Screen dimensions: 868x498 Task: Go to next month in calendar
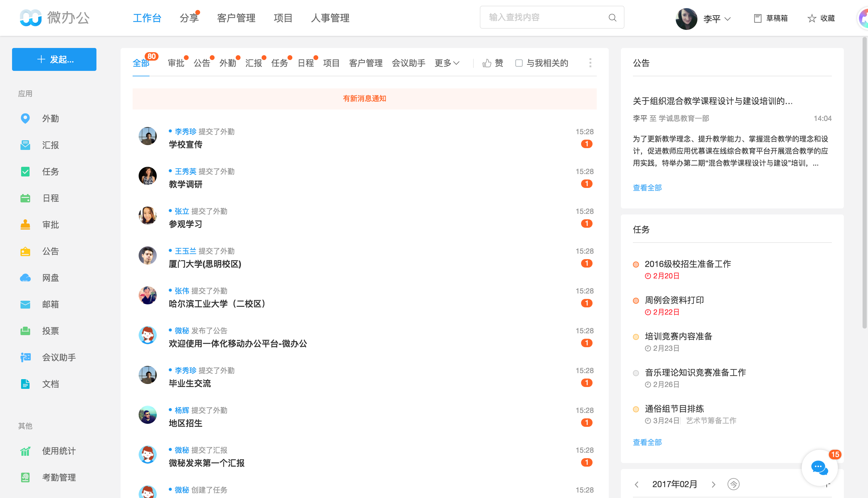click(713, 484)
